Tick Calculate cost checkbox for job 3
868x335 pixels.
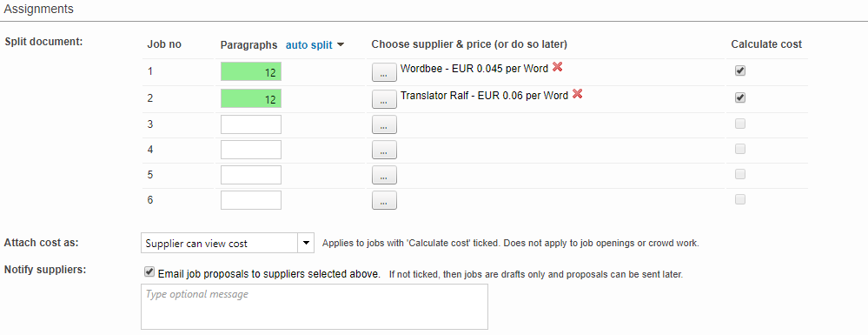(740, 124)
